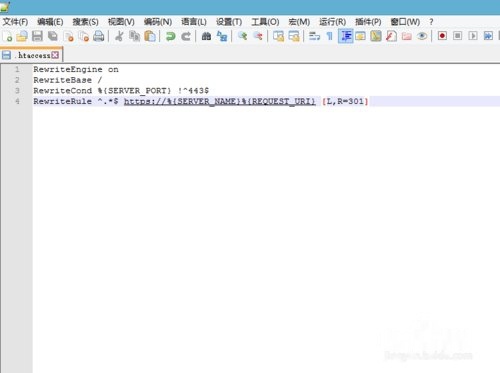Undo last edit with the green Undo arrow
Image resolution: width=500 pixels, height=373 pixels.
170,36
